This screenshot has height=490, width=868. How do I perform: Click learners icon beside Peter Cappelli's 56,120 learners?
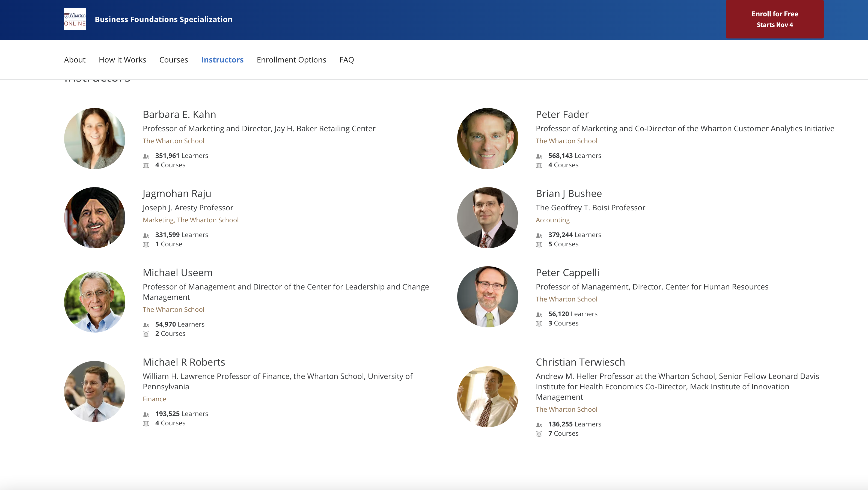[539, 315]
